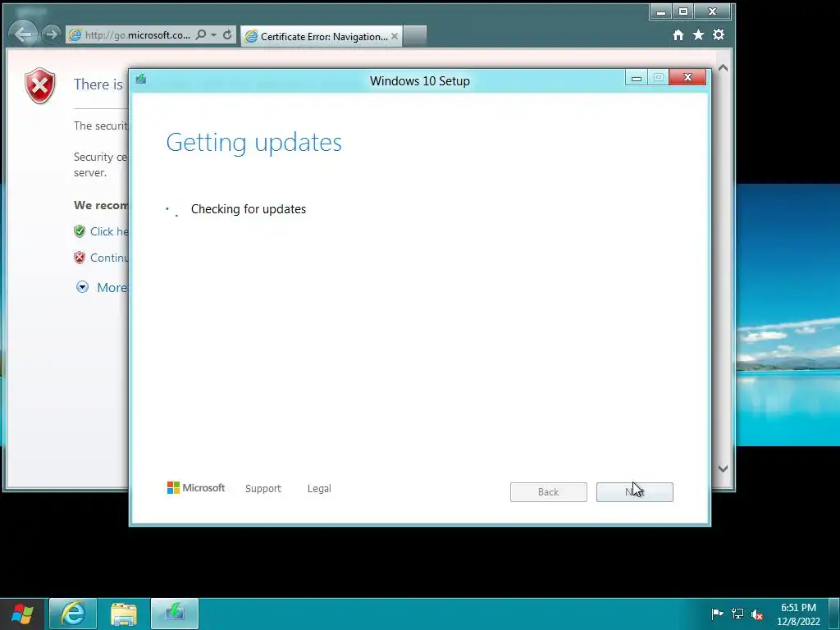Go back using Internet Explorer's back arrow

point(22,34)
